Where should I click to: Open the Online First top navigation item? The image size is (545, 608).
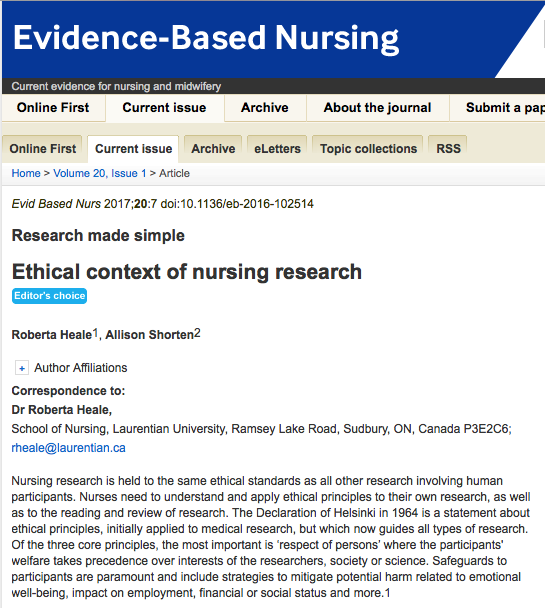[x=53, y=107]
